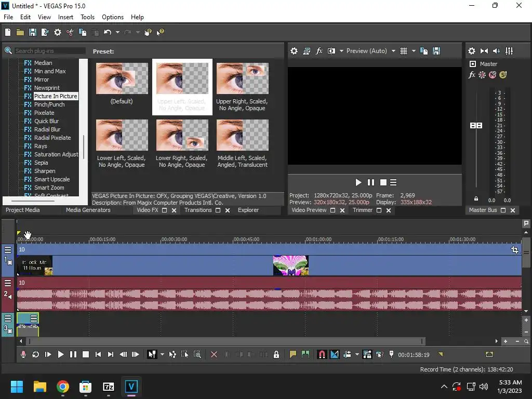Save preview snapshot to file
The width and height of the screenshot is (532, 399).
click(436, 51)
